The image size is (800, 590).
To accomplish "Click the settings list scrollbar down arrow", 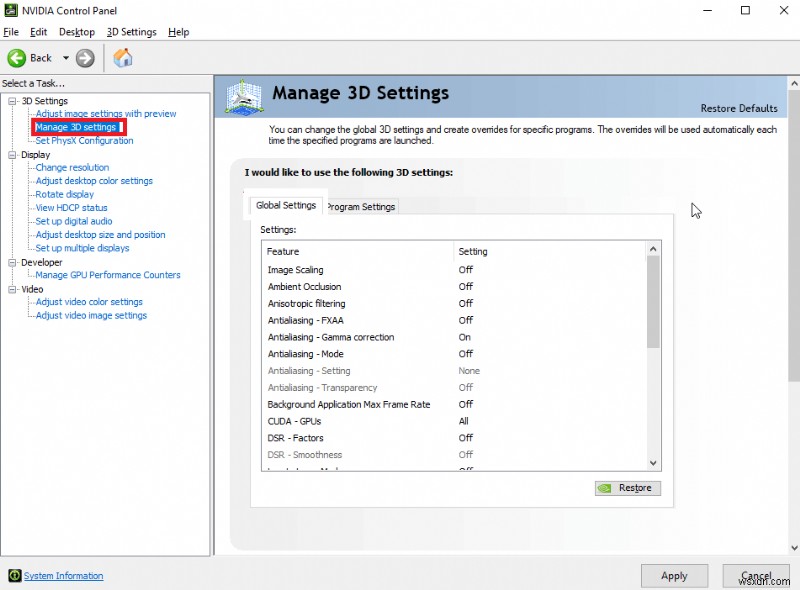I will pos(653,463).
